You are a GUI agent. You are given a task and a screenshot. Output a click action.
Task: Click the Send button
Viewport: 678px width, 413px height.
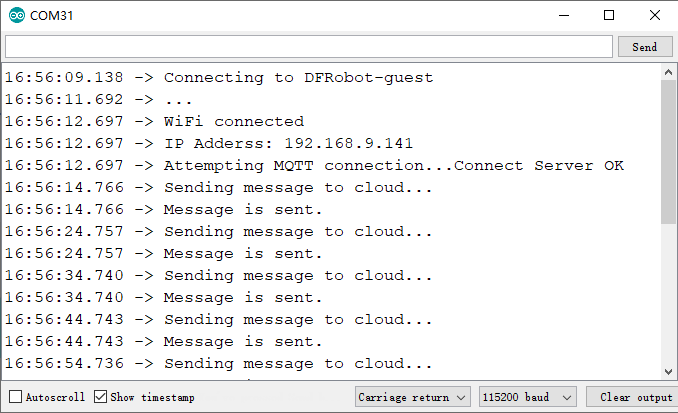(645, 46)
